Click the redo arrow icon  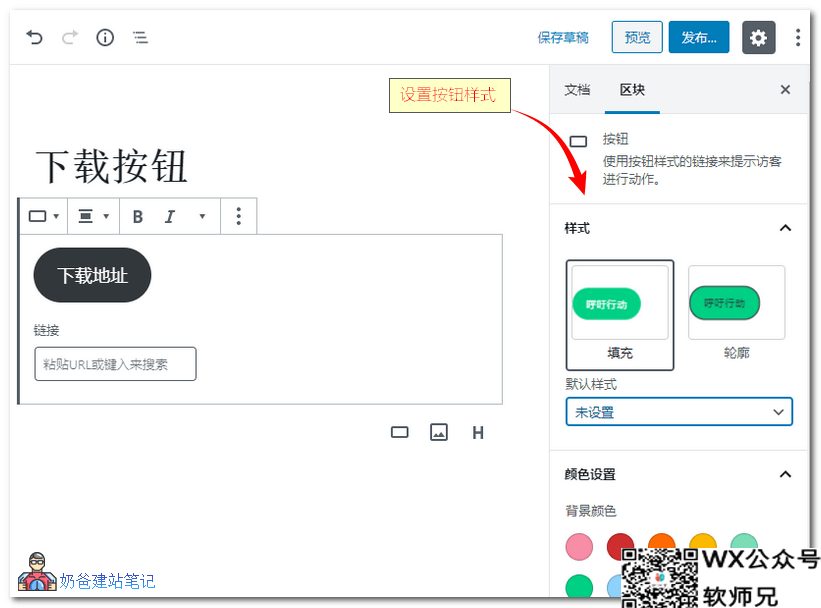pos(70,38)
